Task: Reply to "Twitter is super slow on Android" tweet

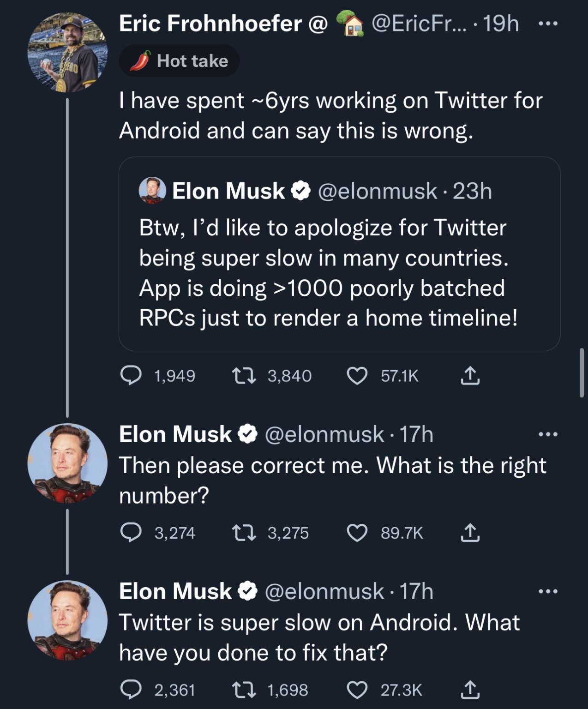Action: (x=131, y=690)
